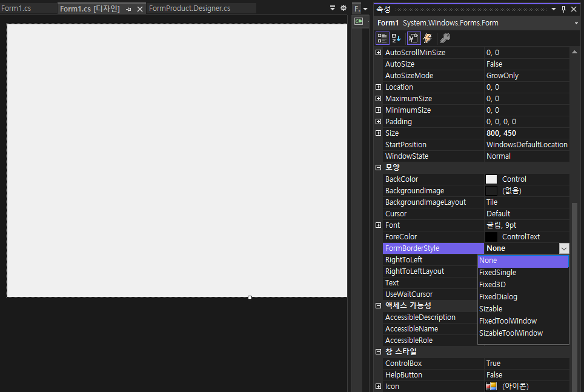Choose SizableToolWindow border style
This screenshot has height=392, width=584.
point(523,333)
